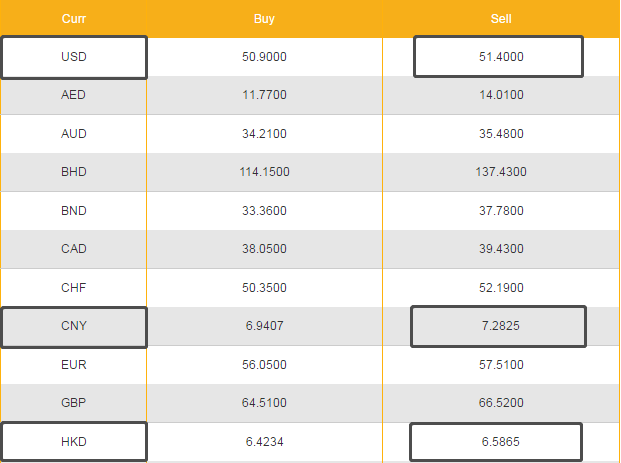Click the Sell column header

coord(501,19)
